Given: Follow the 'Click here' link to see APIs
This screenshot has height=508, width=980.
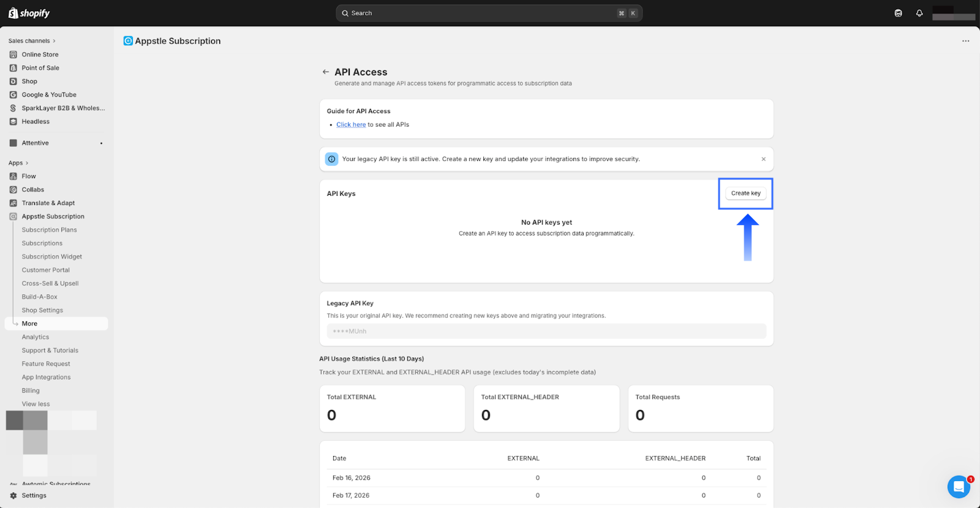Looking at the screenshot, I should click(351, 124).
